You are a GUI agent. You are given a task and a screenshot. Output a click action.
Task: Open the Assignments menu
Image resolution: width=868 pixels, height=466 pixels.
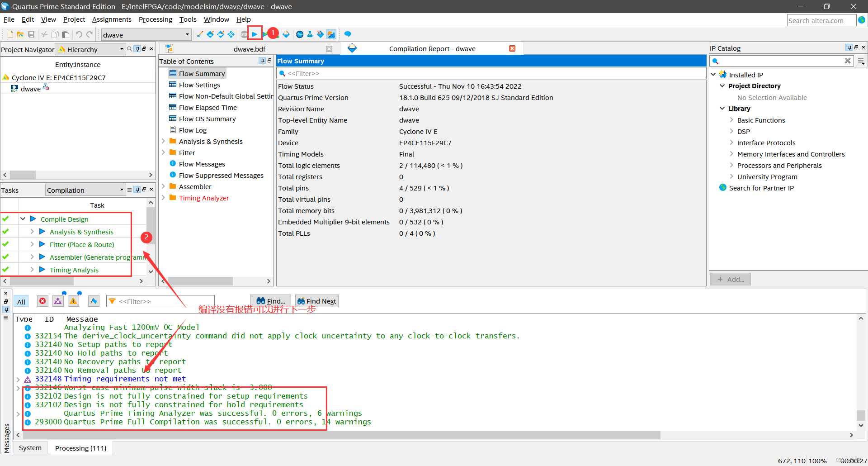[x=112, y=19]
